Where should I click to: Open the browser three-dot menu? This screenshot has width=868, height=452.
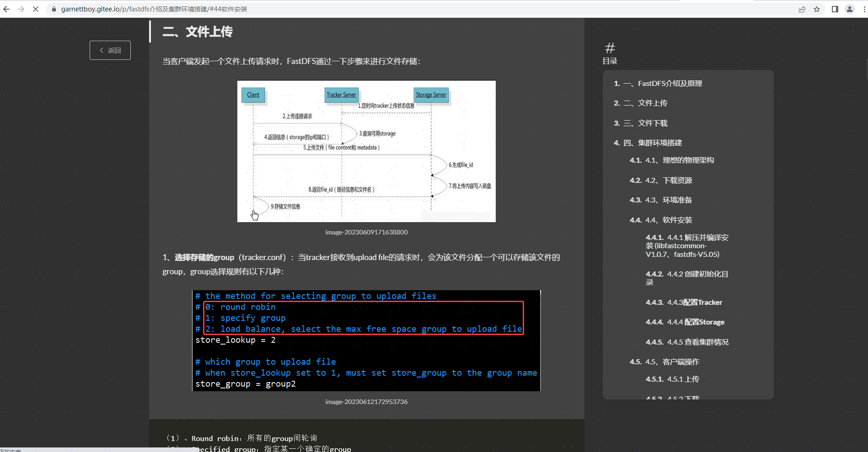click(x=864, y=9)
